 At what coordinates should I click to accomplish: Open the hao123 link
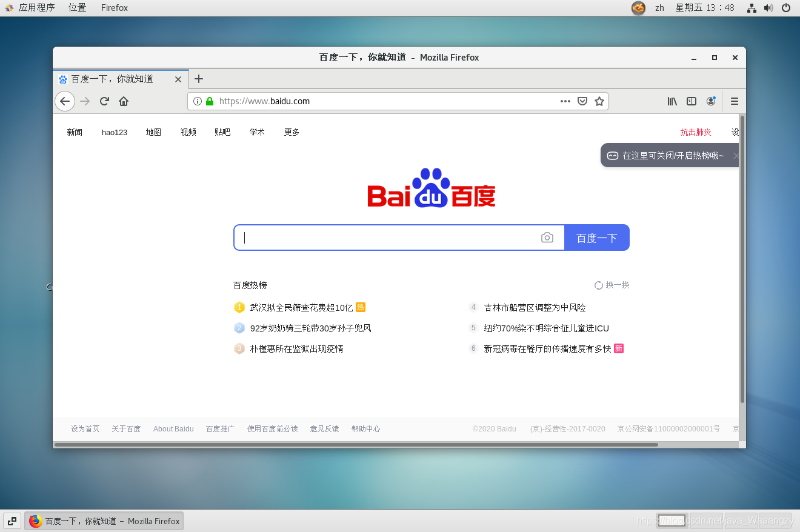pyautogui.click(x=115, y=132)
